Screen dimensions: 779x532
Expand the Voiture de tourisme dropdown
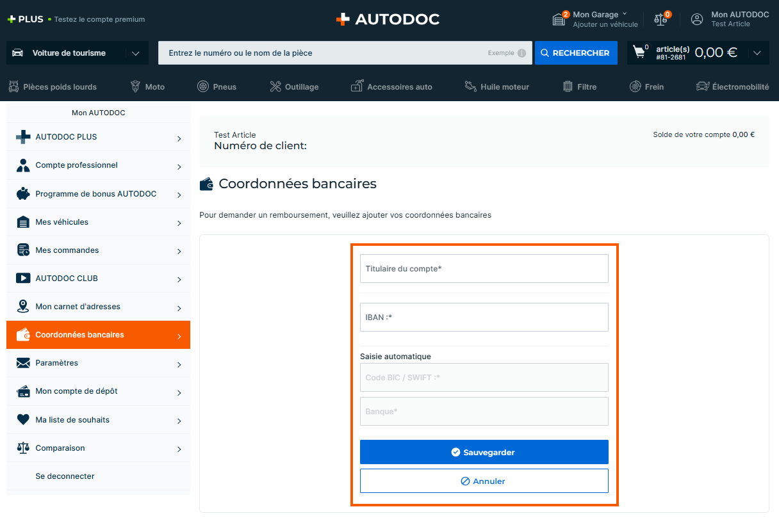coord(135,53)
